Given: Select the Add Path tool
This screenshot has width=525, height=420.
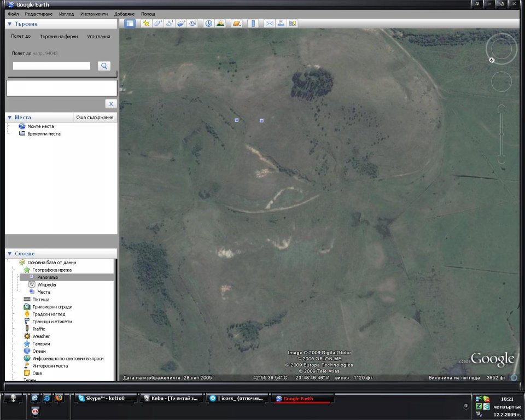Looking at the screenshot, I should click(x=170, y=23).
